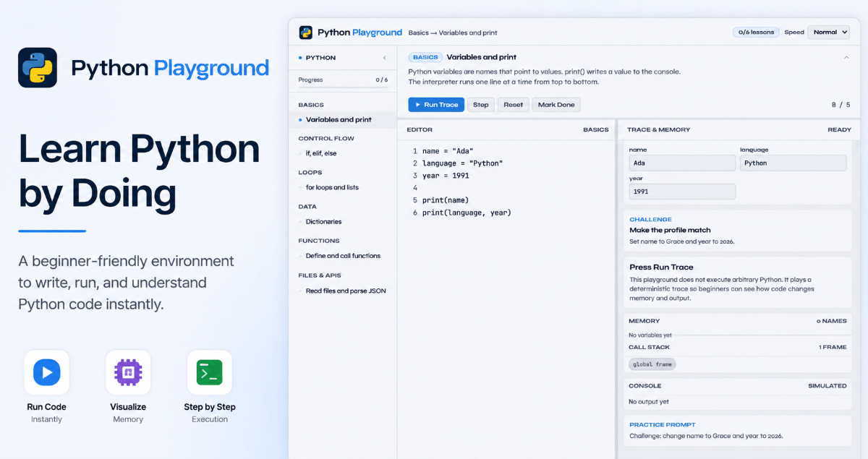The height and width of the screenshot is (459, 868).
Task: Click the lesson progress bar in sidebar
Action: tap(343, 87)
